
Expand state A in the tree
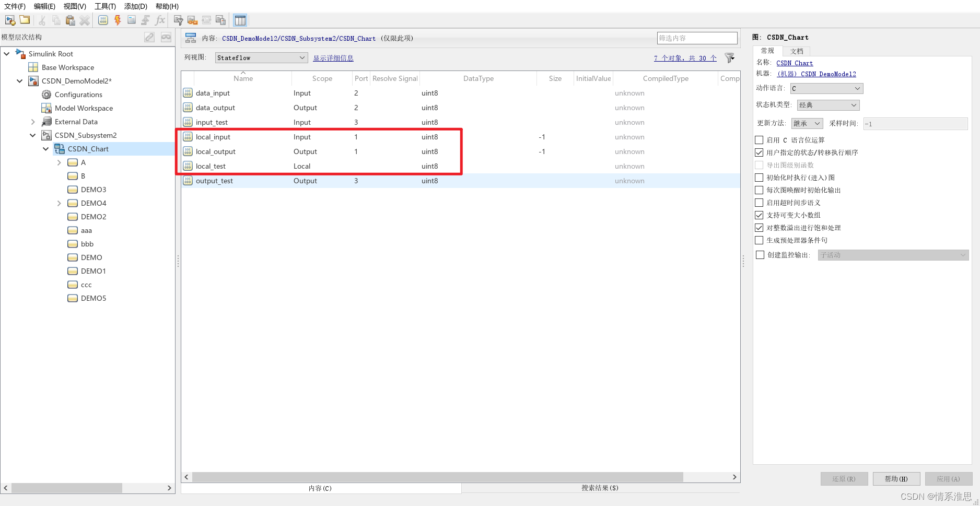click(59, 162)
